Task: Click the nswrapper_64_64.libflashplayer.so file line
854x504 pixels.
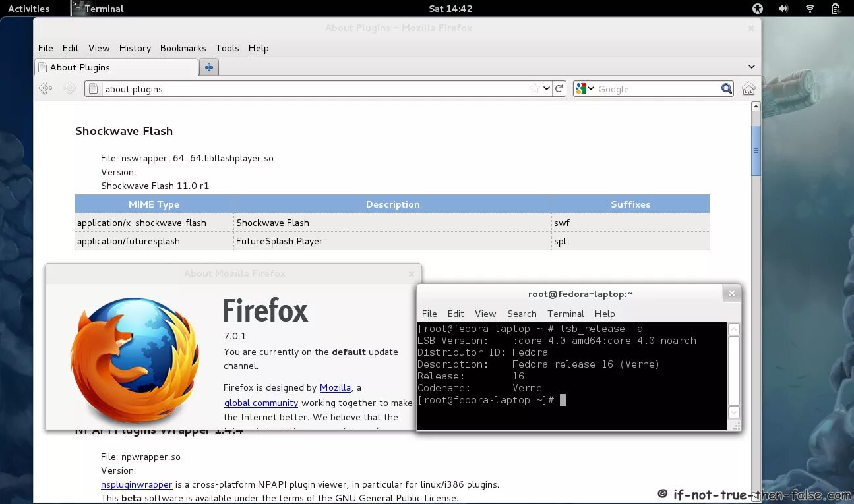Action: click(x=187, y=158)
